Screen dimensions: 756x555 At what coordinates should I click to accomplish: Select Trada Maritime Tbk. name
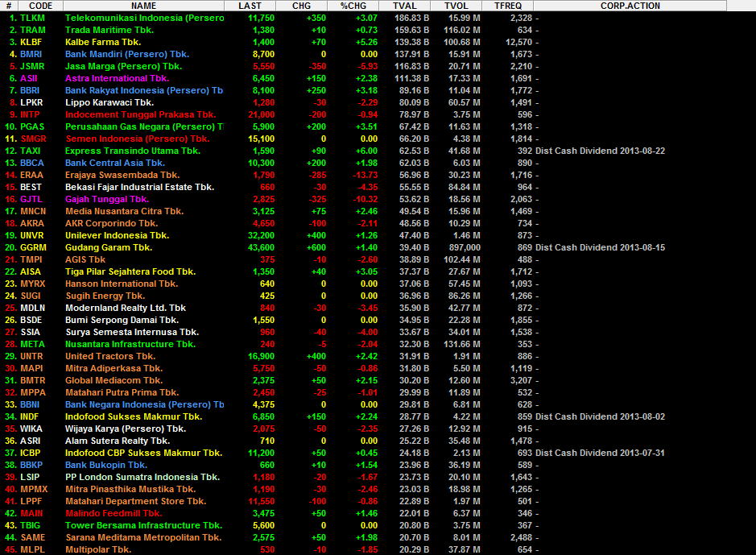tap(109, 30)
